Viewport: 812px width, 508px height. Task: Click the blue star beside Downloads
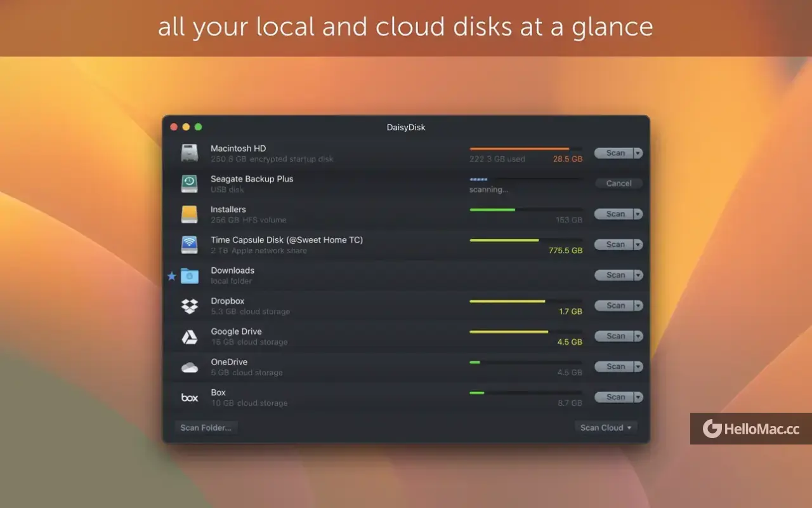coord(171,276)
